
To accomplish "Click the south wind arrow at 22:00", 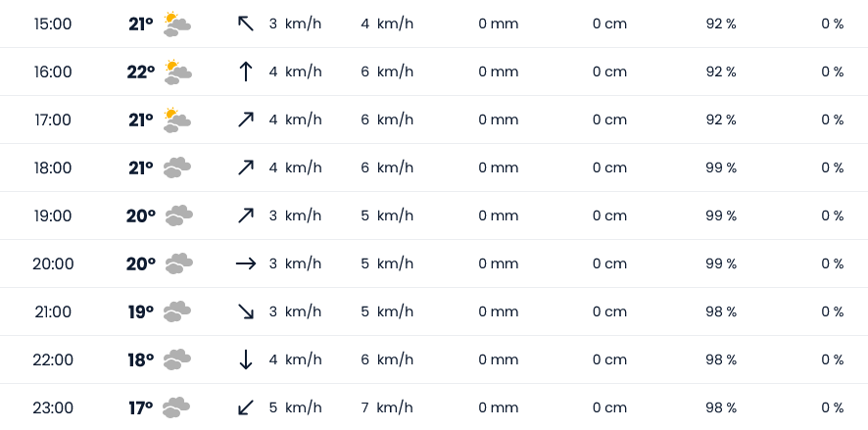I will coord(246,359).
